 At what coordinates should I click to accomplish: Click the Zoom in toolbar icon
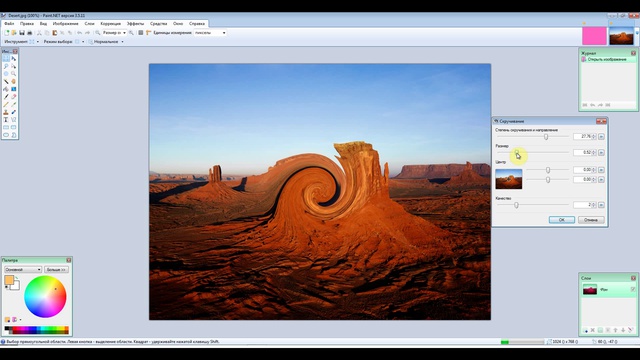131,33
